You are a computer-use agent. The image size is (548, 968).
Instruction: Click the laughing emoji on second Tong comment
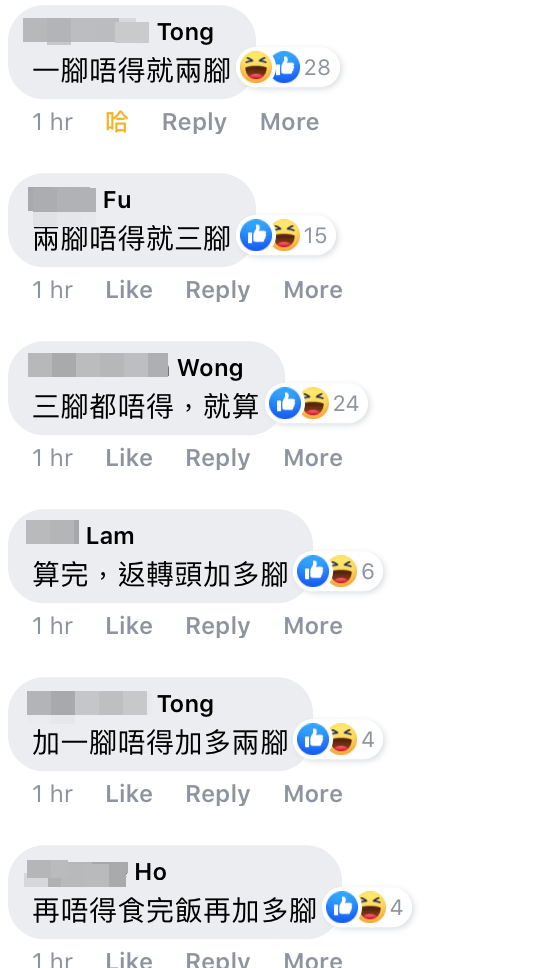342,739
